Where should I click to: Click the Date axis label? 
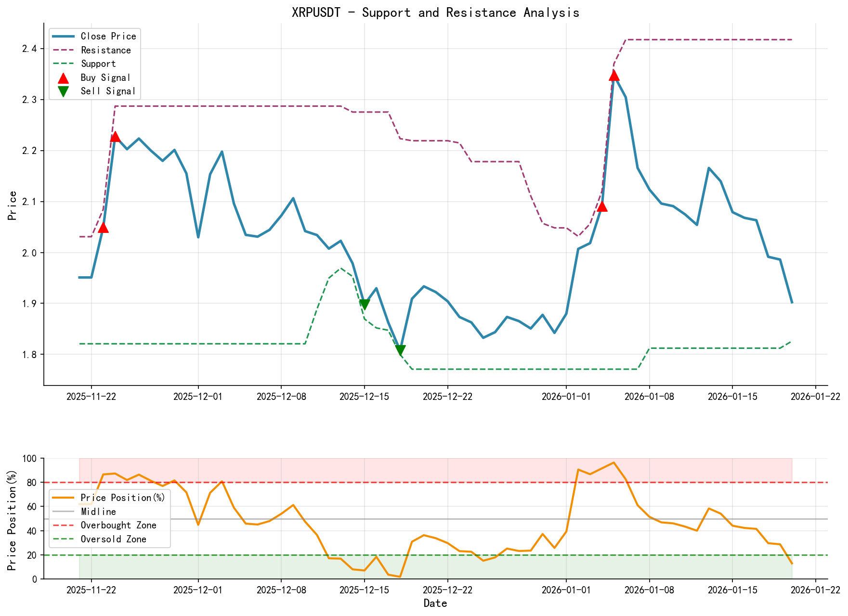436,603
